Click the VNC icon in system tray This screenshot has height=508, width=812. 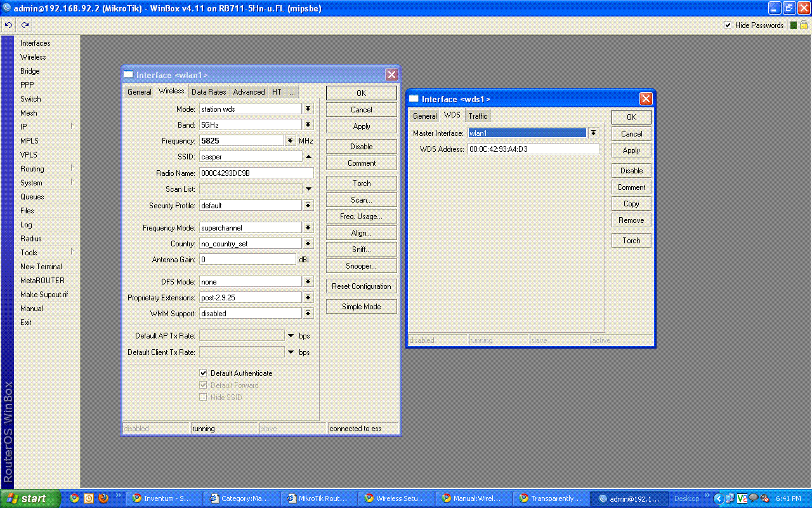point(742,498)
